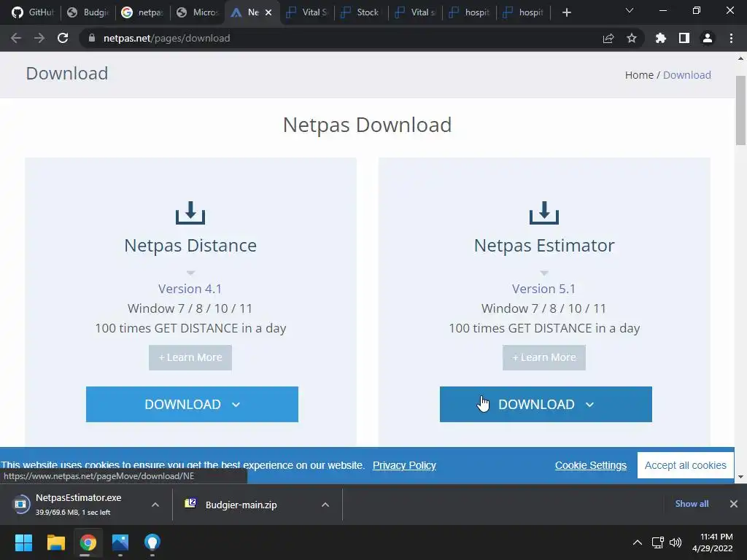Click Show all downloads
747x560 pixels.
pyautogui.click(x=692, y=504)
